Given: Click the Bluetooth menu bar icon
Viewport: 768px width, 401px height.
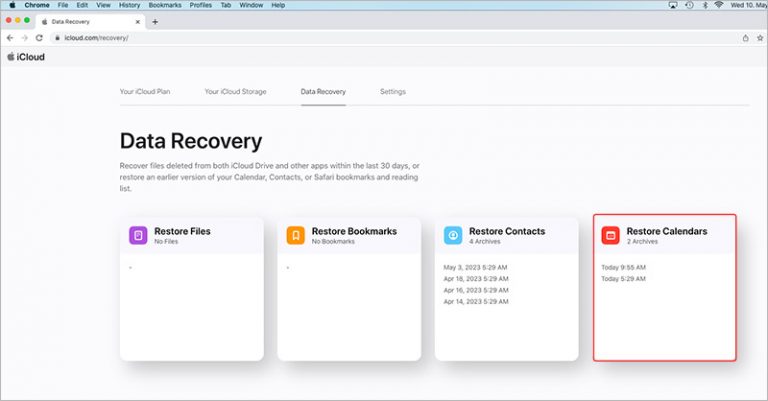Looking at the screenshot, I should click(x=705, y=5).
